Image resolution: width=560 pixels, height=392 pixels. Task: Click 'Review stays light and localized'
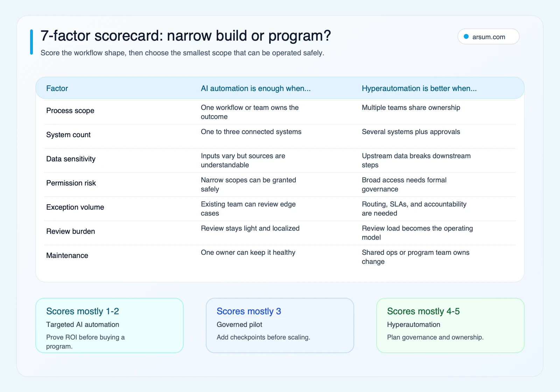(x=250, y=228)
